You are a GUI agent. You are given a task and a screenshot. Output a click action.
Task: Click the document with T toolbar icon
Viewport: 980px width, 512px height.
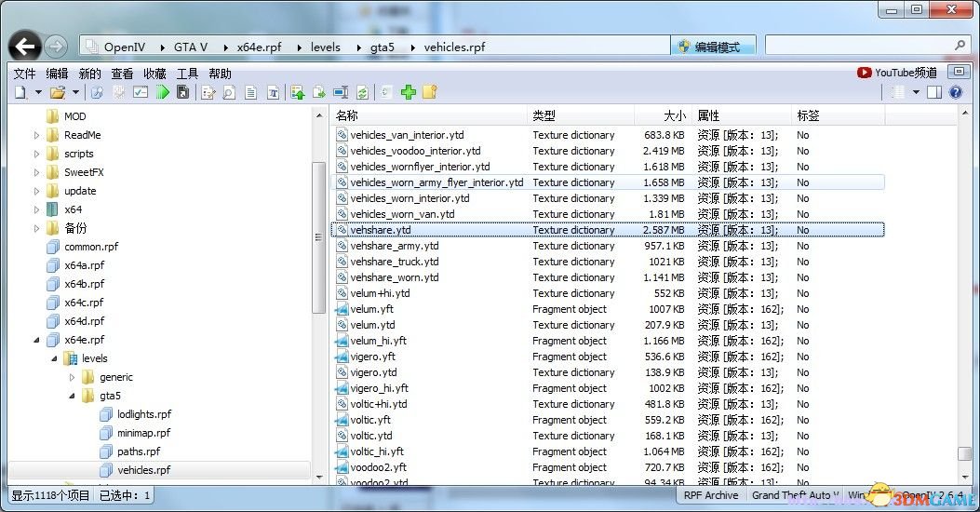273,93
